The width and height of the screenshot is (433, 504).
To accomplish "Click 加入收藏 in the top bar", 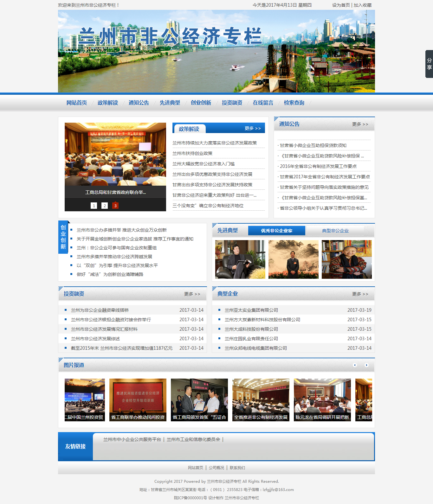I will click(x=363, y=5).
